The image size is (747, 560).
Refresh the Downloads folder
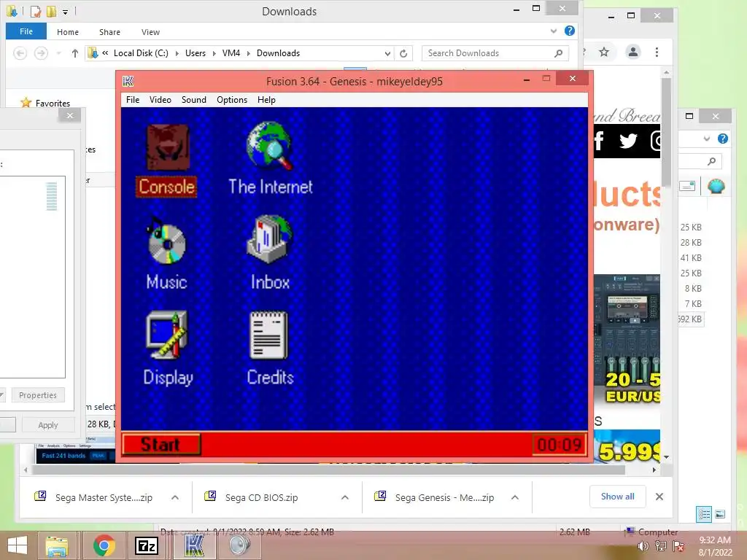[x=403, y=53]
